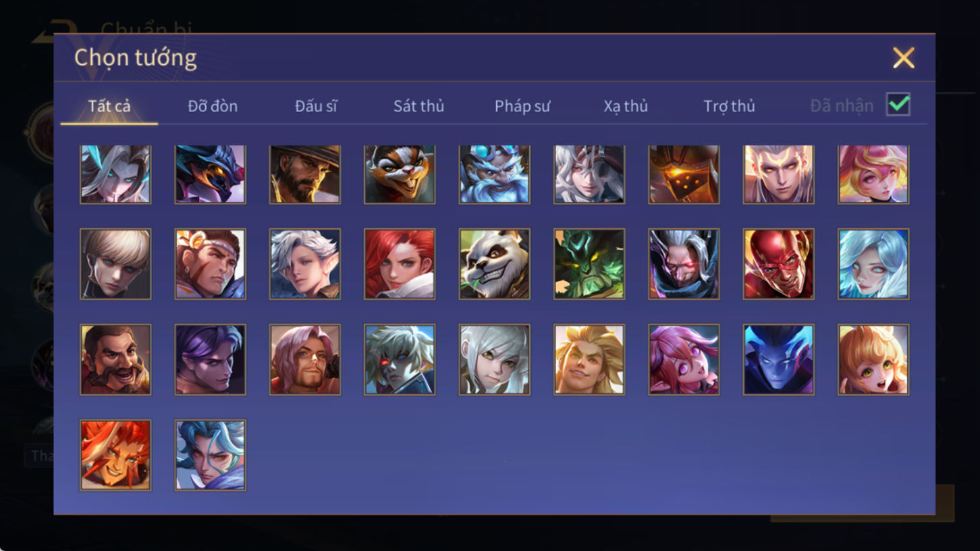Open the Sát thủ tab
The width and height of the screenshot is (980, 551).
418,106
